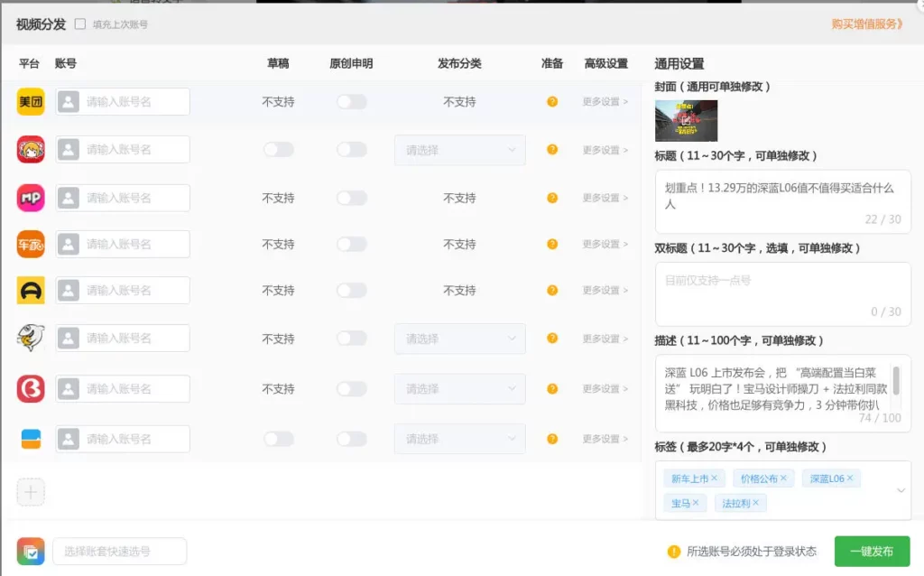The height and width of the screenshot is (576, 924).
Task: Click the video cover thumbnail
Action: click(x=686, y=121)
